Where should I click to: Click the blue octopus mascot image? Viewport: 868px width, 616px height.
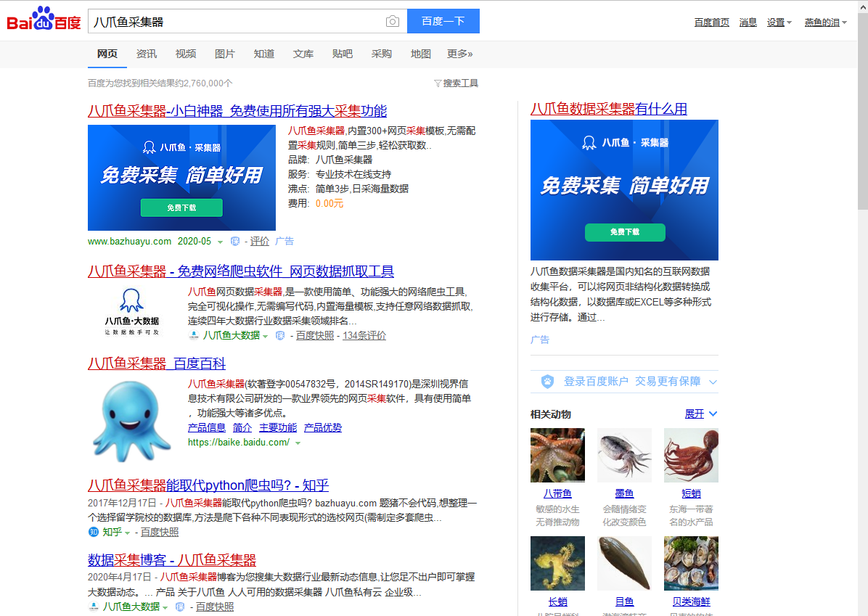click(132, 421)
